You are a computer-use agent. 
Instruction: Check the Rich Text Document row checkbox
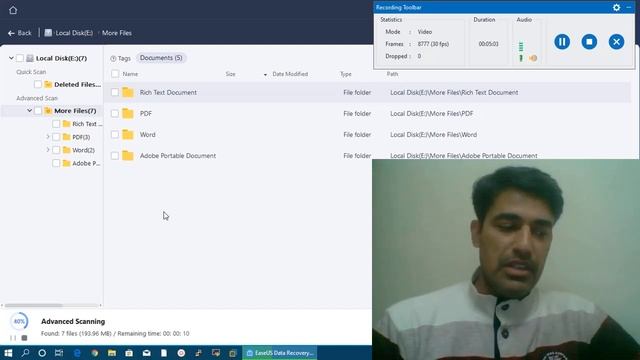(115, 92)
